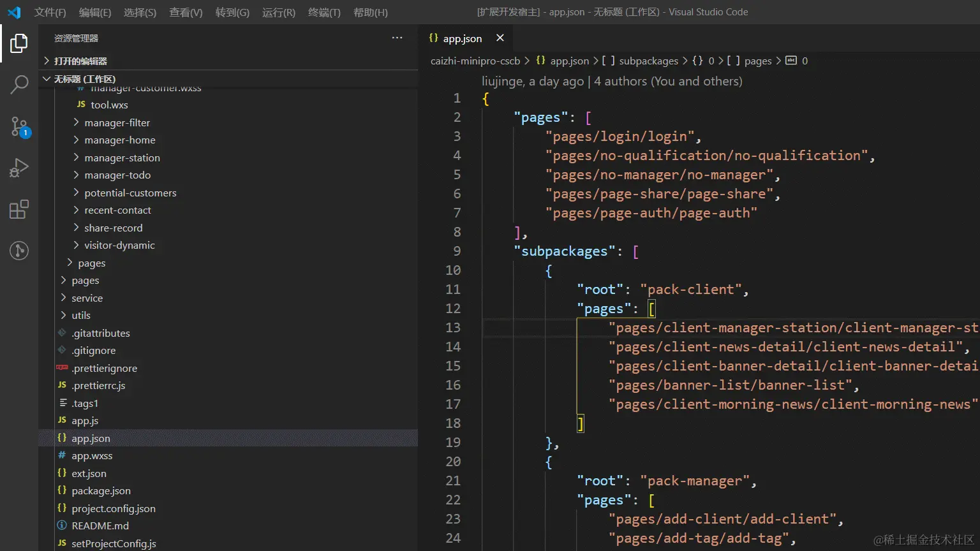This screenshot has width=980, height=551.
Task: Open Source Control view with badge
Action: [19, 126]
